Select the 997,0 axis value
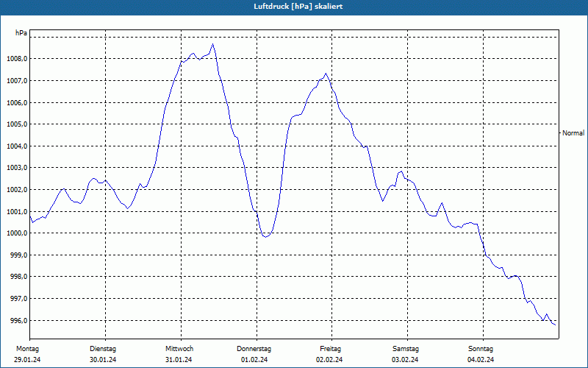The width and height of the screenshot is (588, 368). [x=18, y=299]
